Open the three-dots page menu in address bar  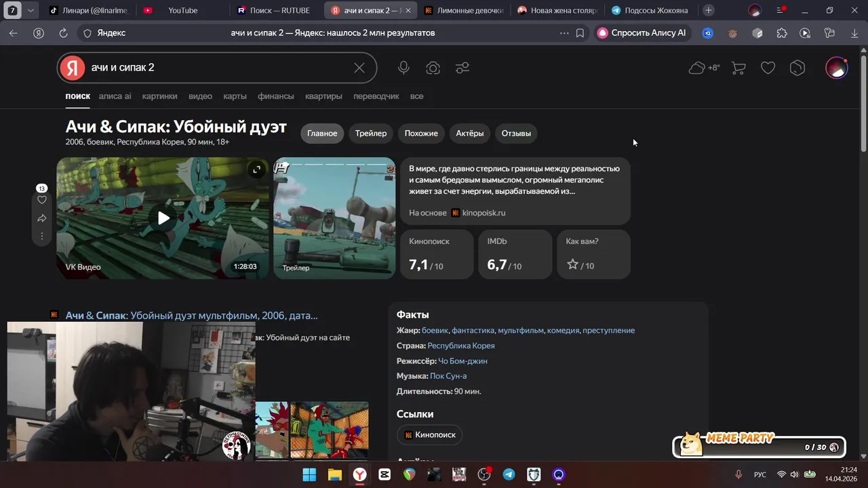tap(564, 33)
